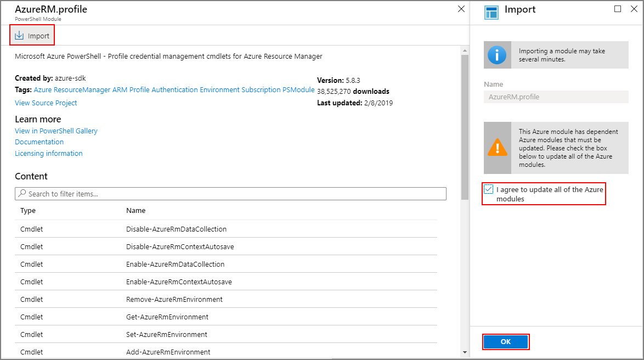Click the Created by azure-sdk text
Screen dimensions: 644x360
[x=50, y=78]
